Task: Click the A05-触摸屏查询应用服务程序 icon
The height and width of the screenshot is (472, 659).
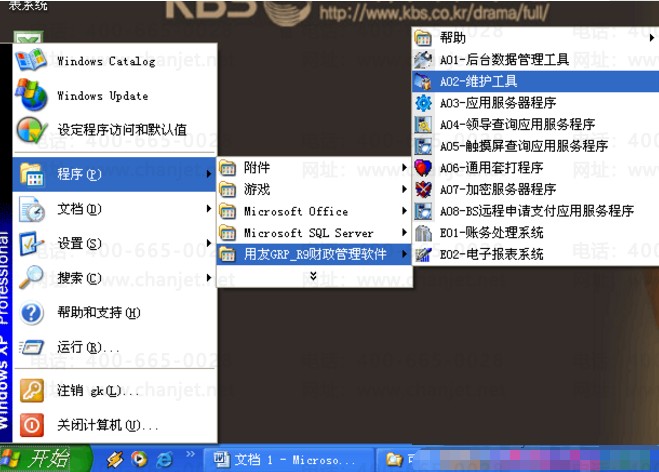Action: click(423, 146)
